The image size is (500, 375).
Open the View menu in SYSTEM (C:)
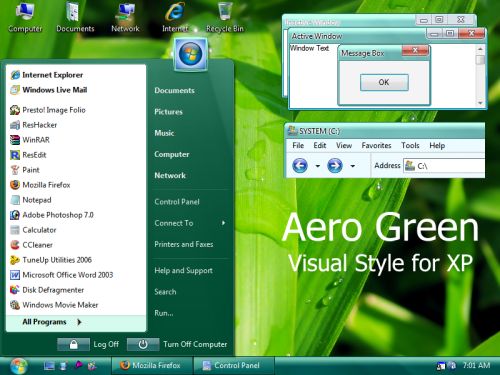point(344,146)
